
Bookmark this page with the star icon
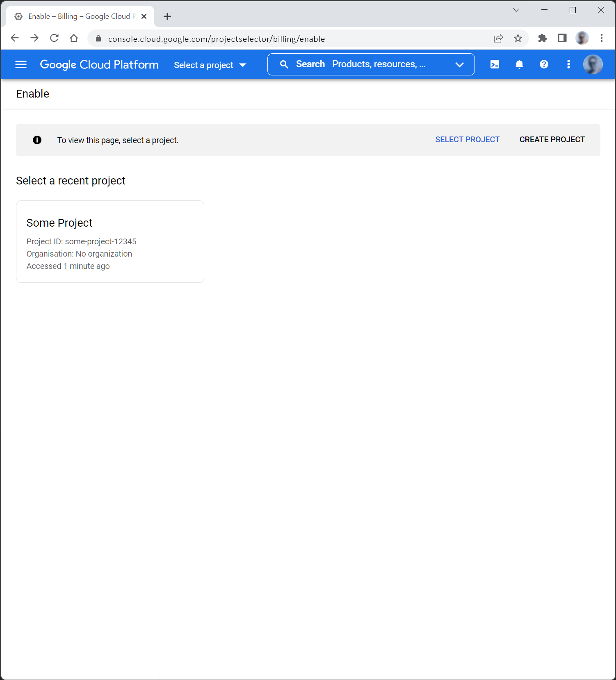[518, 39]
